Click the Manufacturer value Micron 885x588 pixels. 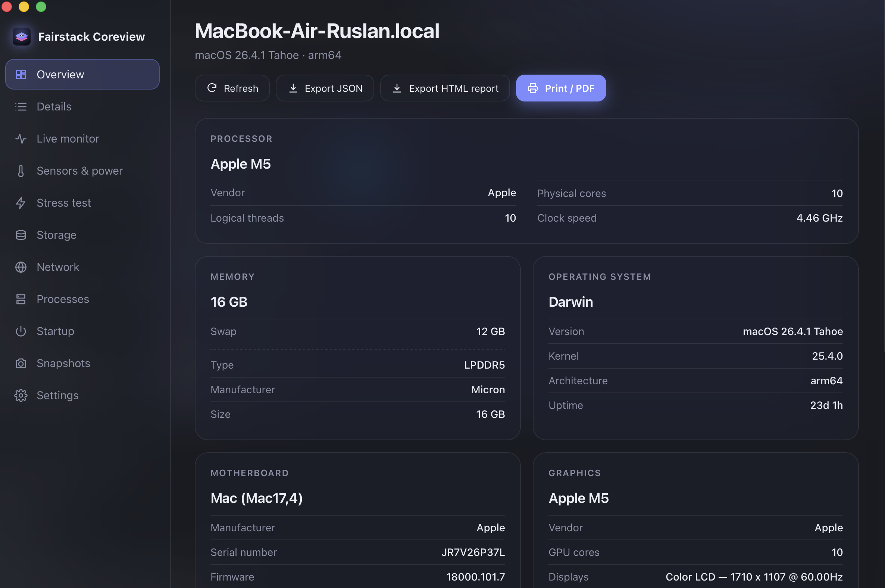click(488, 389)
